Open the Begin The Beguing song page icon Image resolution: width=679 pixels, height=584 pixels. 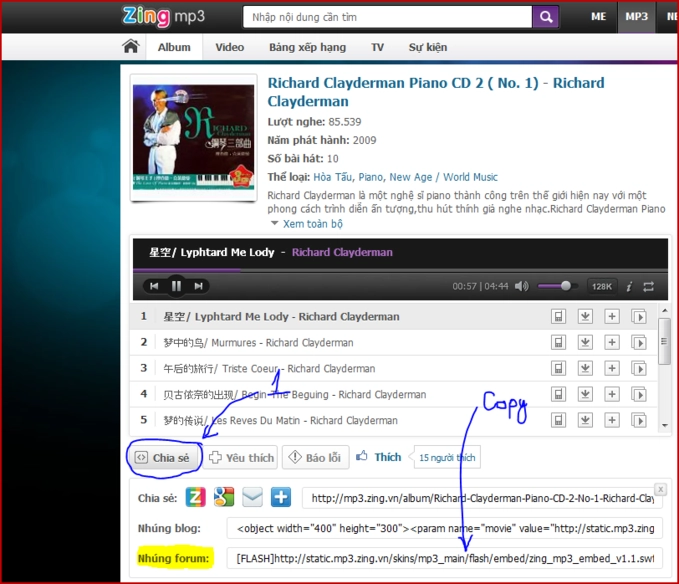[639, 394]
